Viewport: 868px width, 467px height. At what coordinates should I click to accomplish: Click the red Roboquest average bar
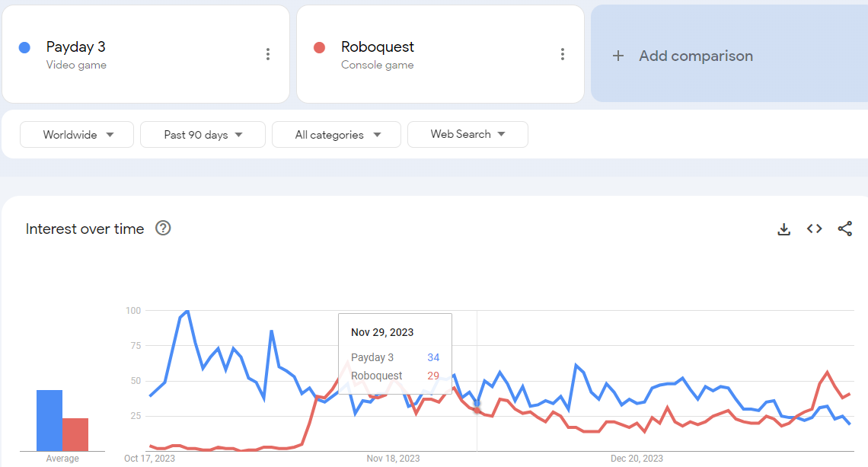point(75,434)
